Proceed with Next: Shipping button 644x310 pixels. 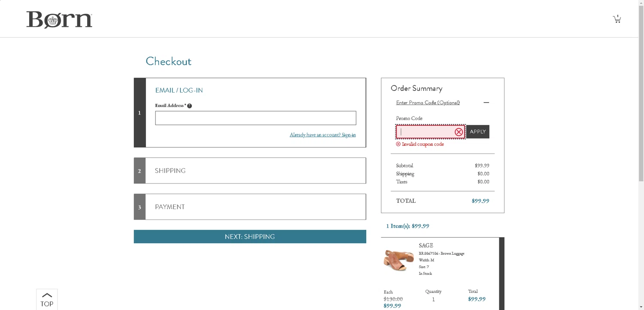(x=250, y=237)
